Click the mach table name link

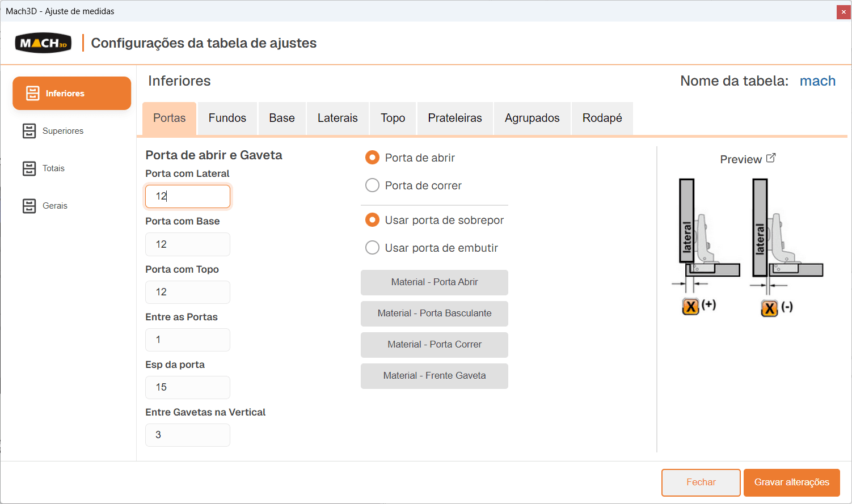[817, 81]
